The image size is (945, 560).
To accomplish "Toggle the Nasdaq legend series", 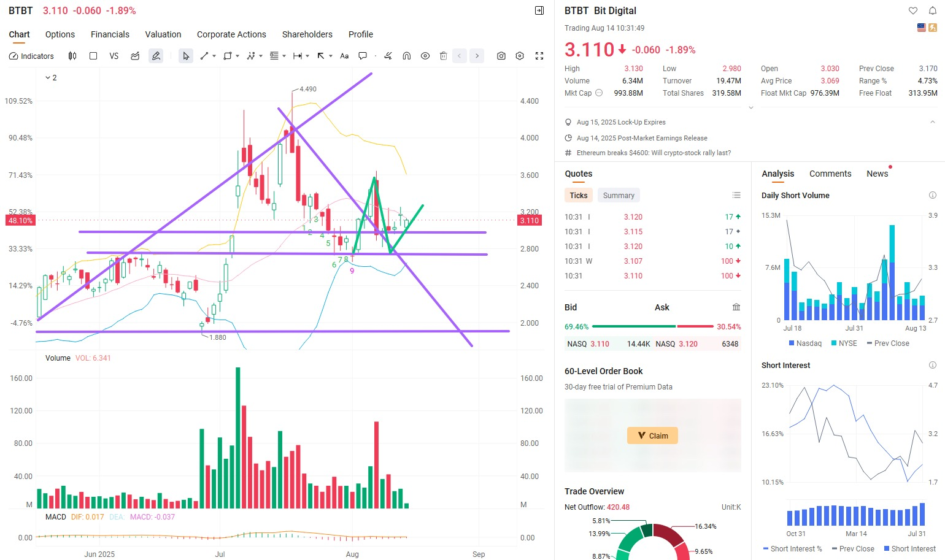I will tap(805, 343).
